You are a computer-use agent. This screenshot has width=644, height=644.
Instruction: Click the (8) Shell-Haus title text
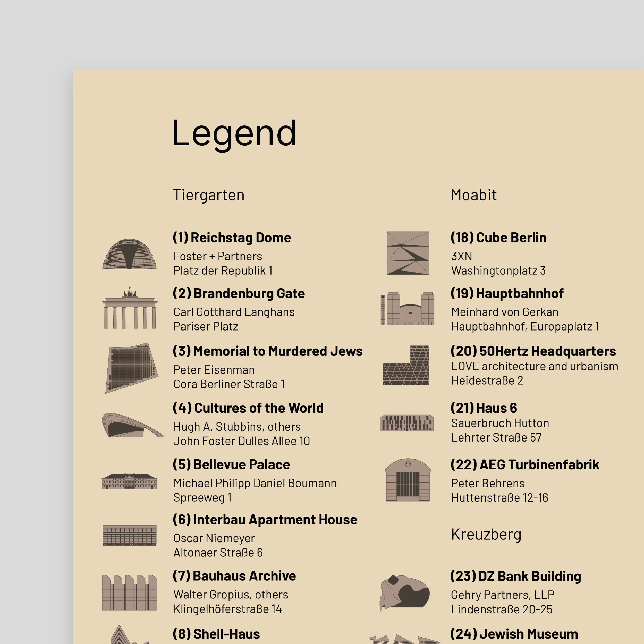coord(216,634)
